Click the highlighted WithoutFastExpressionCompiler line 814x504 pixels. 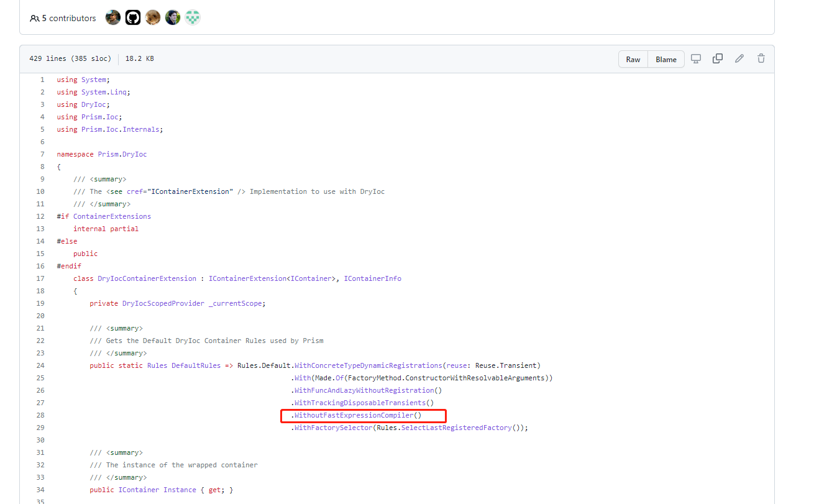pyautogui.click(x=363, y=415)
